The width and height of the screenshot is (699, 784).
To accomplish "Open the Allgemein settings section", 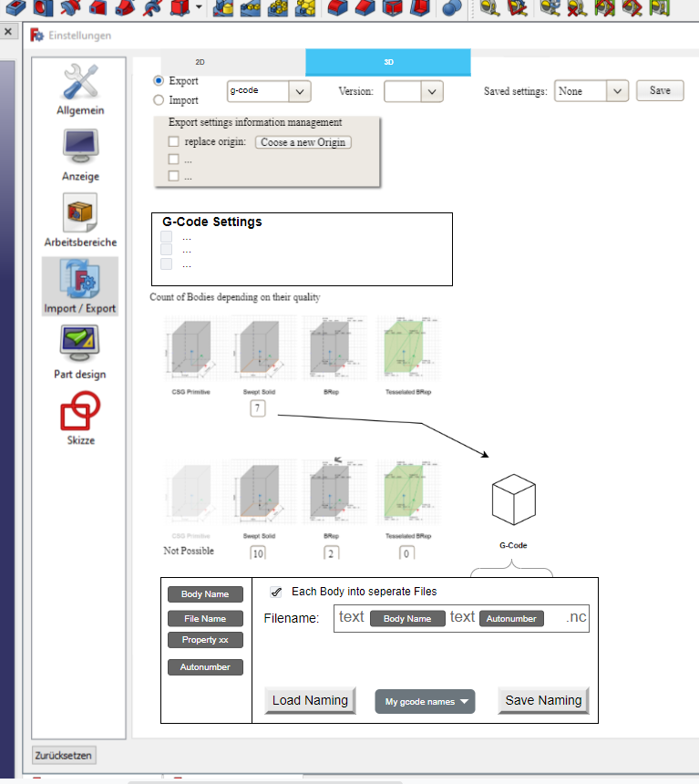I will [x=80, y=89].
